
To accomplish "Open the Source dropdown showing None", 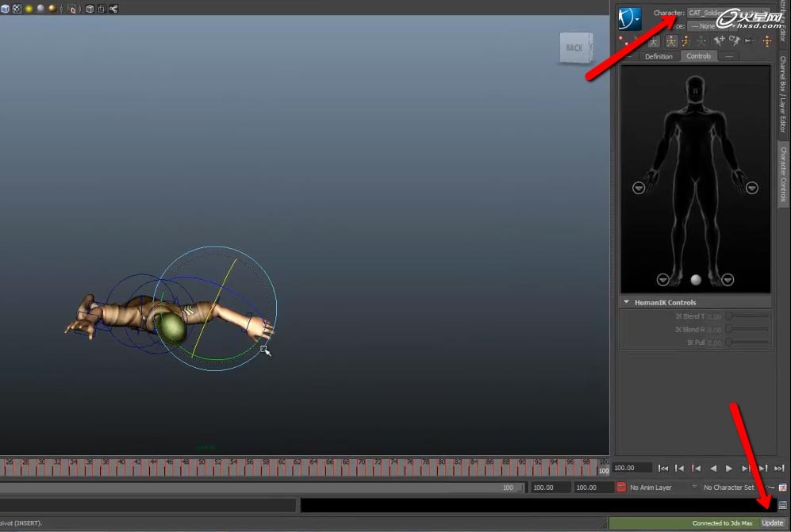I will pyautogui.click(x=712, y=25).
